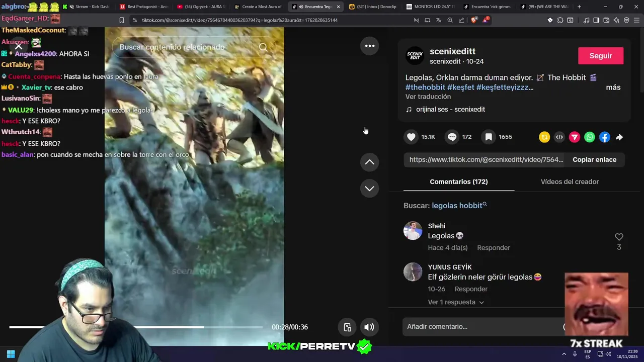Image resolution: width=644 pixels, height=362 pixels.
Task: Switch to Vídeos del creador tab
Action: (x=570, y=182)
